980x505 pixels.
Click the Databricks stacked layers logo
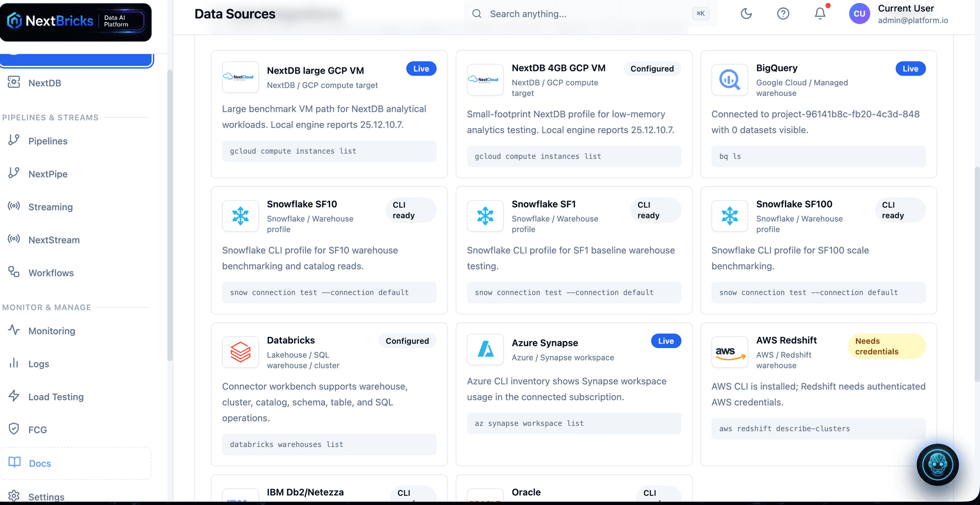[240, 352]
